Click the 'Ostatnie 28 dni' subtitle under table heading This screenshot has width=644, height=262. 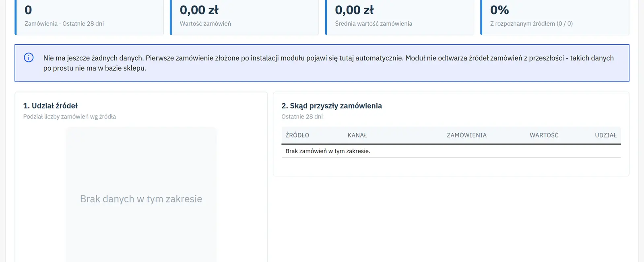302,116
